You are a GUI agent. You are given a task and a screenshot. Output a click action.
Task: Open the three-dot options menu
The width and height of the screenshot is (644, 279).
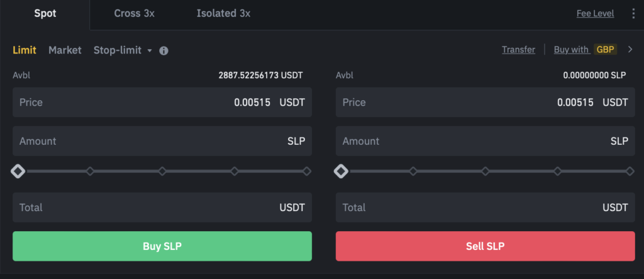click(633, 13)
